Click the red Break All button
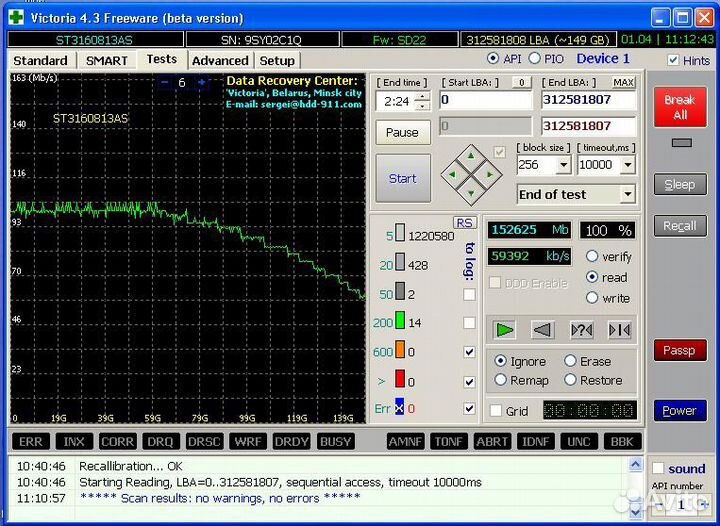720x526 pixels. (x=679, y=107)
